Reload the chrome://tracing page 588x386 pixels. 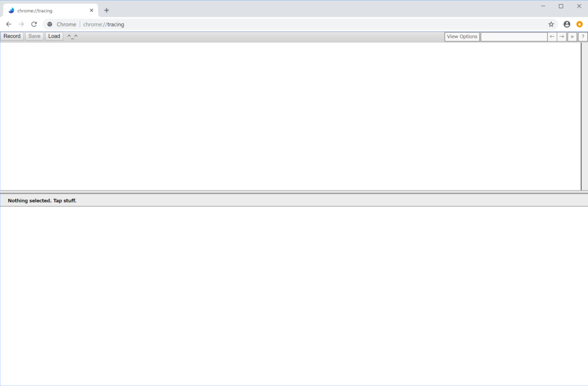[x=34, y=24]
